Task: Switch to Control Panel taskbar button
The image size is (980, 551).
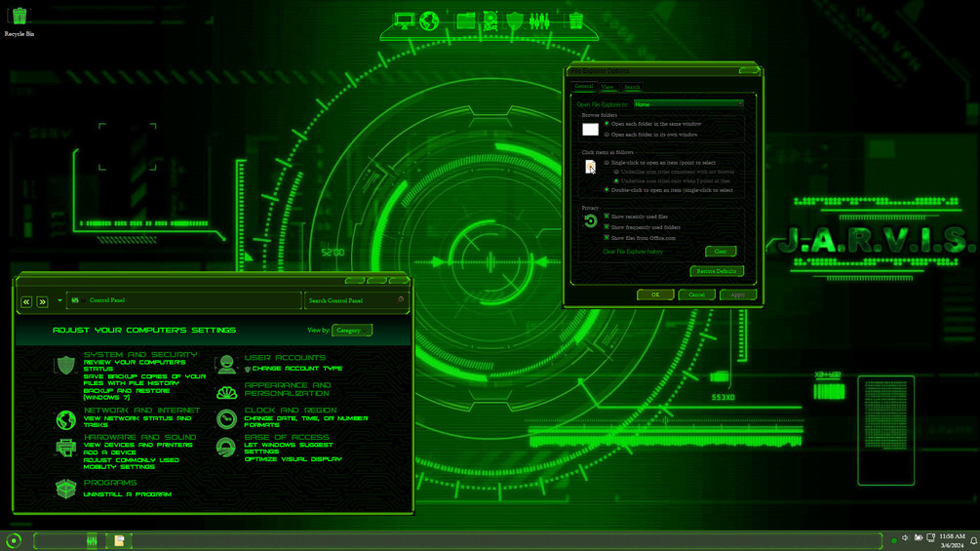Action: (x=92, y=540)
